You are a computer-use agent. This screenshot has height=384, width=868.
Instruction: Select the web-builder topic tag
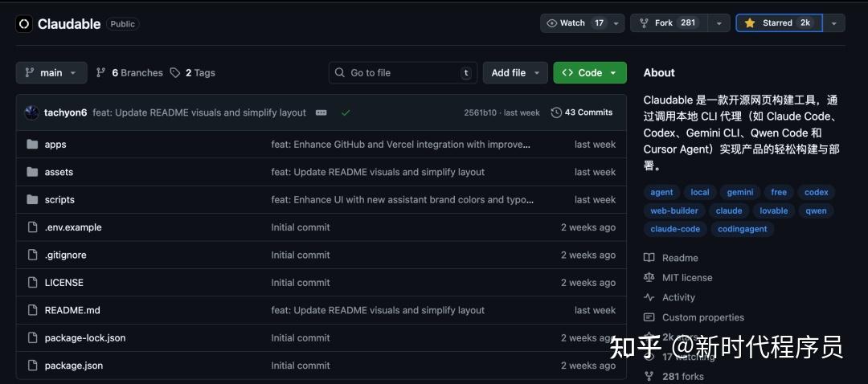tap(674, 210)
